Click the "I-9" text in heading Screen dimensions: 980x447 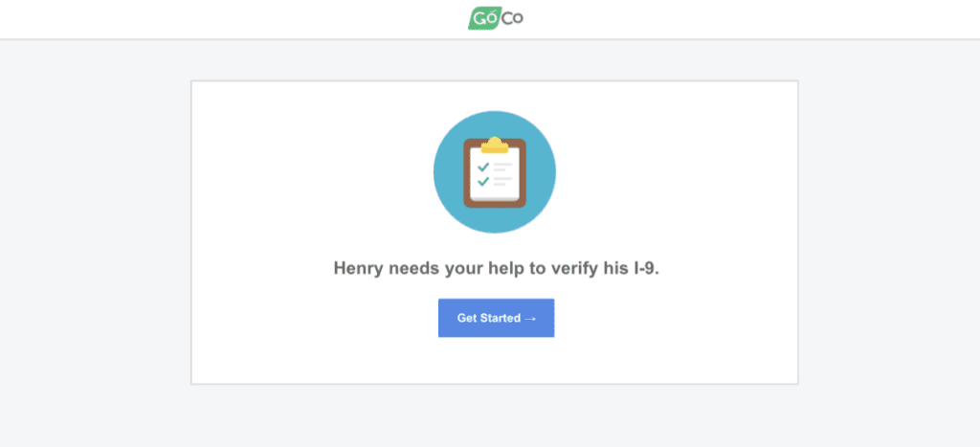(x=646, y=268)
